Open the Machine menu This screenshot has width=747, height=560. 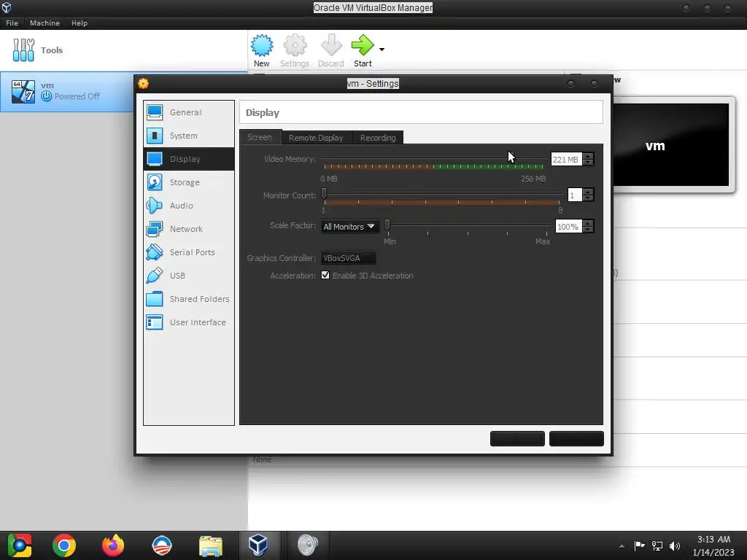coord(44,23)
